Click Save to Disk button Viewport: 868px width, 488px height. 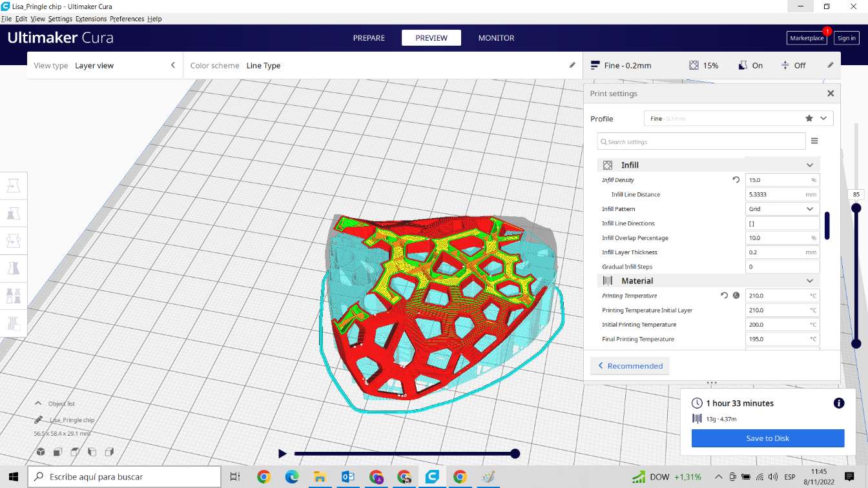(x=768, y=438)
